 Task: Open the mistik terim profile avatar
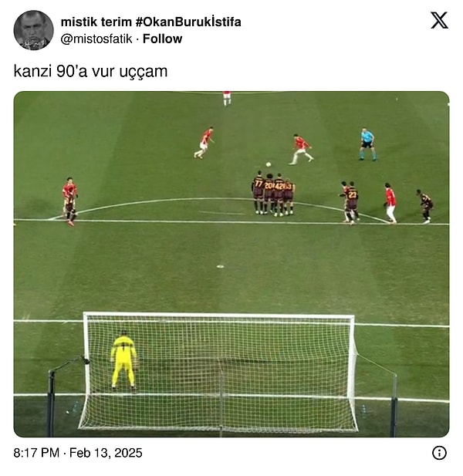coord(34,30)
